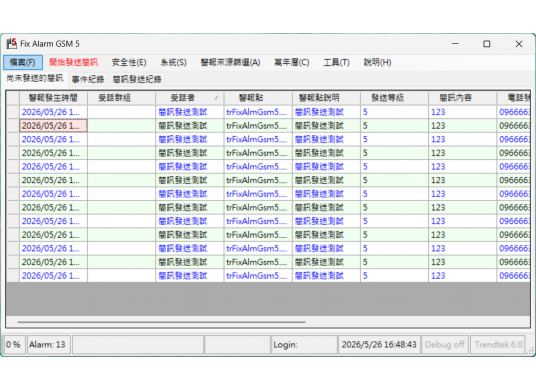The width and height of the screenshot is (536, 390).
Task: Open the 說明(H) menu
Action: 377,63
